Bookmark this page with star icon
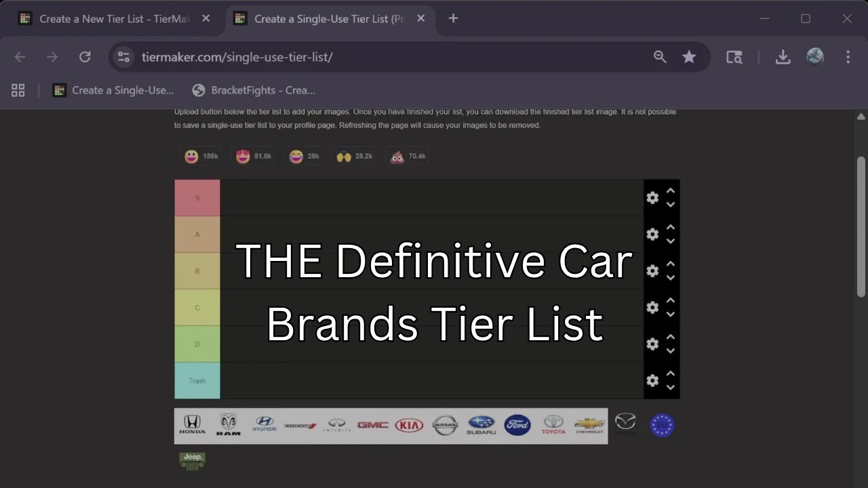 click(x=689, y=57)
